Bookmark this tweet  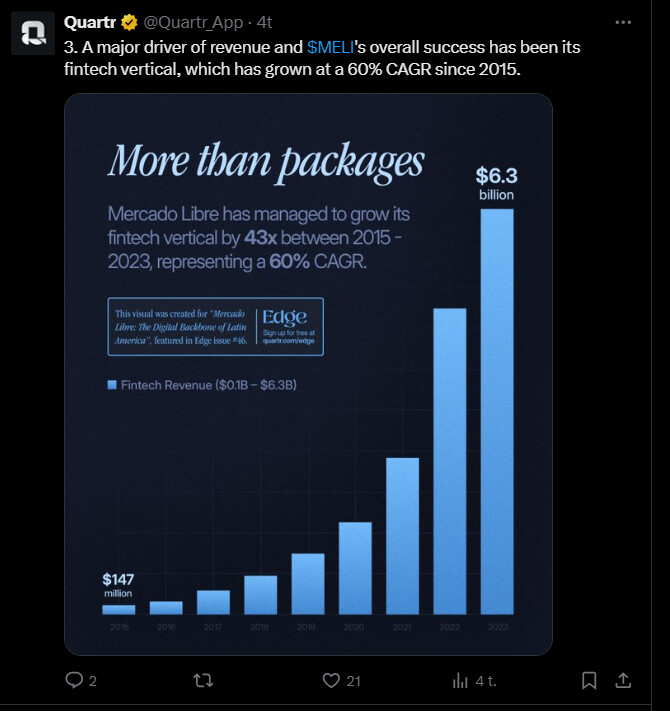pos(589,680)
